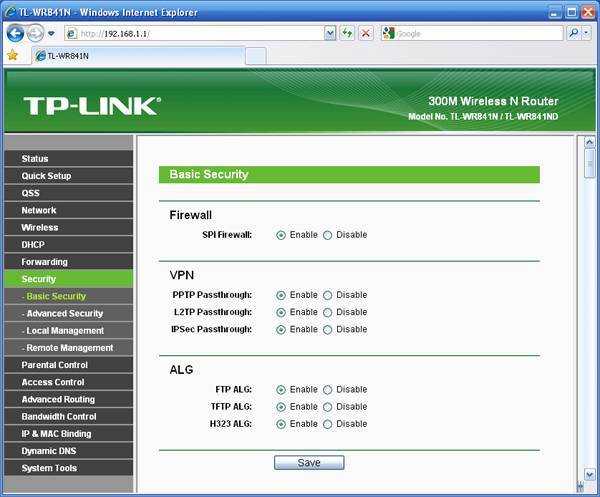Disable PPTP Passthrough radio button
The width and height of the screenshot is (600, 497).
coord(328,295)
